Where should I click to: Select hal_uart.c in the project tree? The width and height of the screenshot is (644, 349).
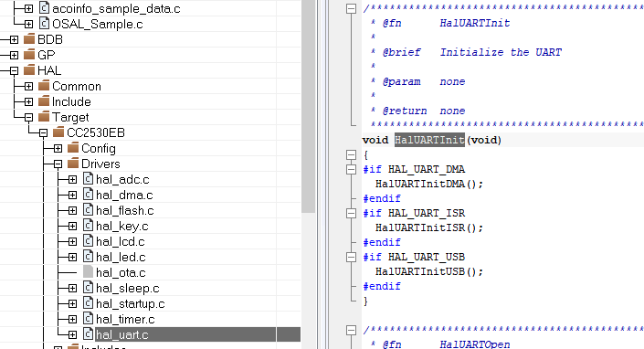(x=122, y=334)
